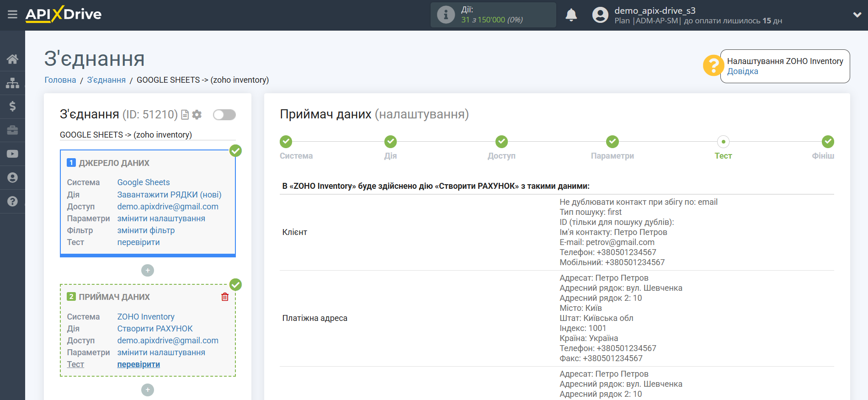The width and height of the screenshot is (868, 400).
Task: Click receiver перевірити test link
Action: point(138,364)
